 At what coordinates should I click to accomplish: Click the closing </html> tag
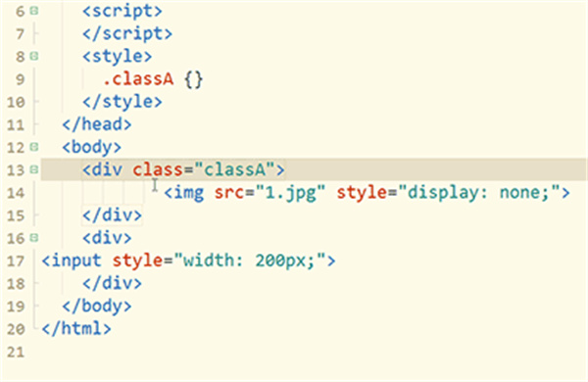tap(76, 329)
